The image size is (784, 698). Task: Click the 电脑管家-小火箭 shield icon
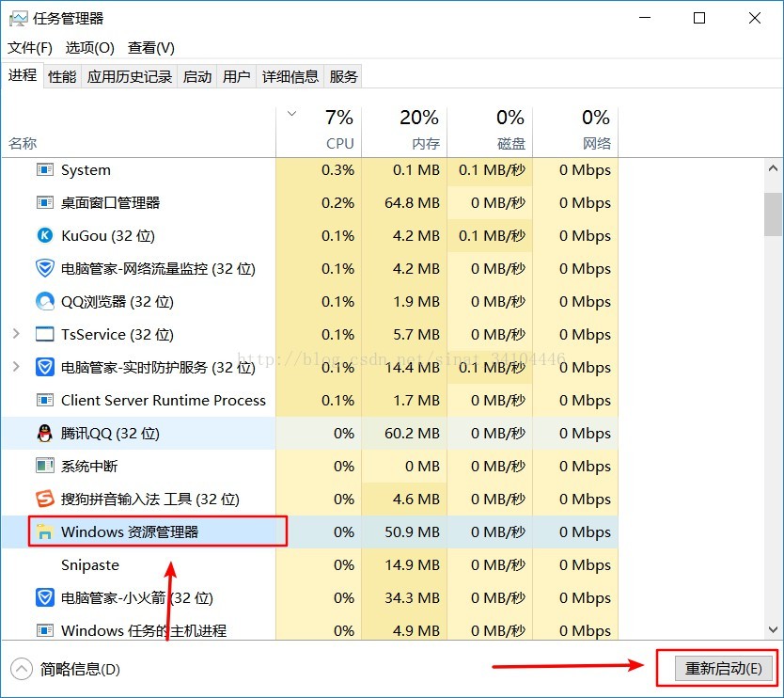coord(45,598)
